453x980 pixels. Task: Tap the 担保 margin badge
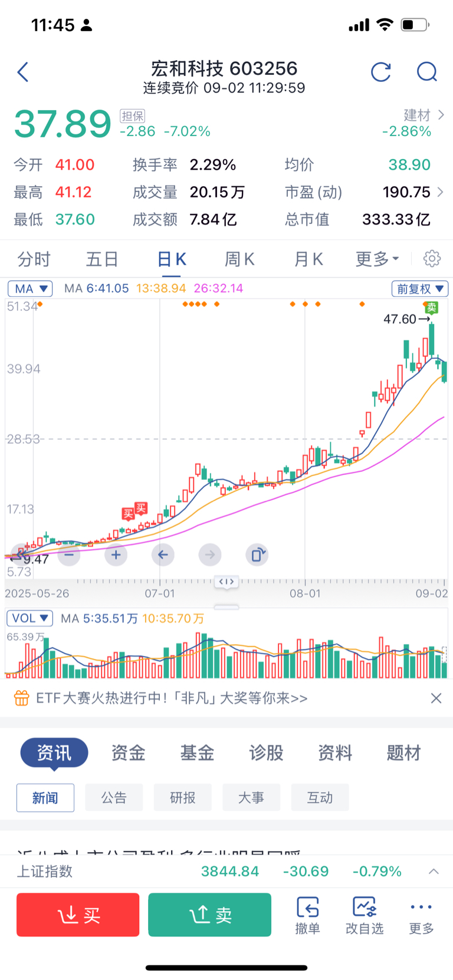pyautogui.click(x=133, y=116)
